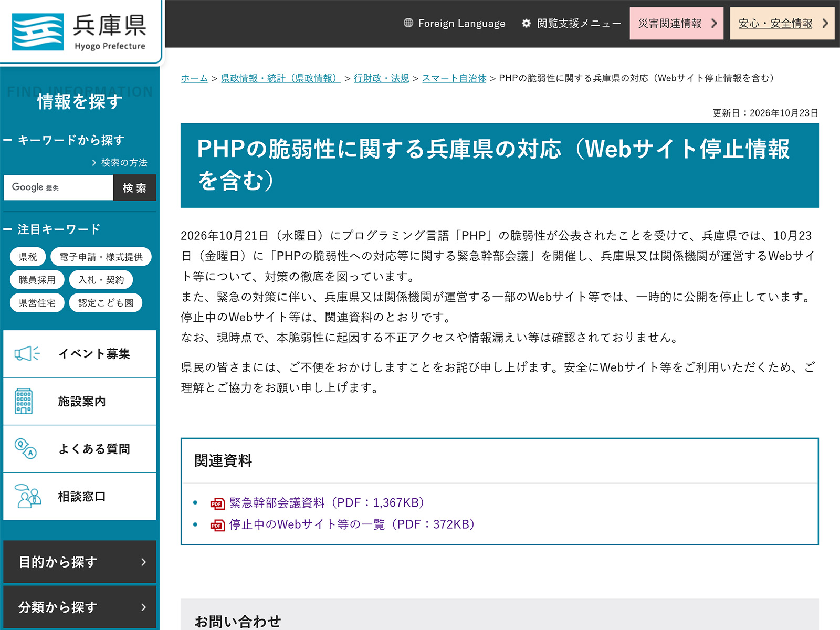
Task: Select the 県営住宅 keyword tag
Action: (x=37, y=303)
